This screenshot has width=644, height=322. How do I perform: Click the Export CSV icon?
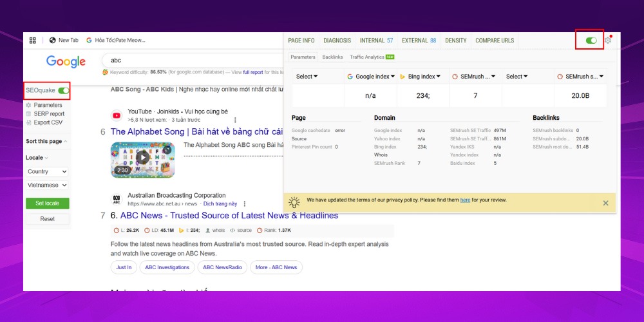point(28,122)
